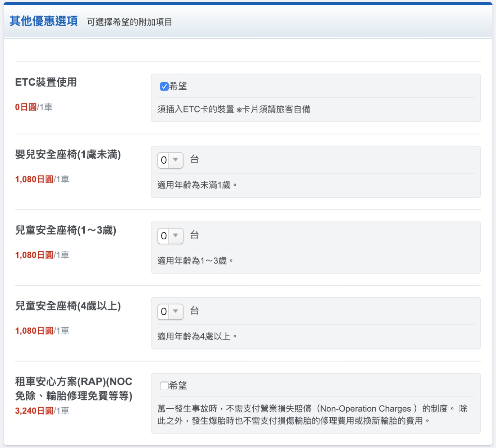
Task: Open the 兒童安全座椅(4歲以上) quantity dropdown
Action: (x=170, y=312)
